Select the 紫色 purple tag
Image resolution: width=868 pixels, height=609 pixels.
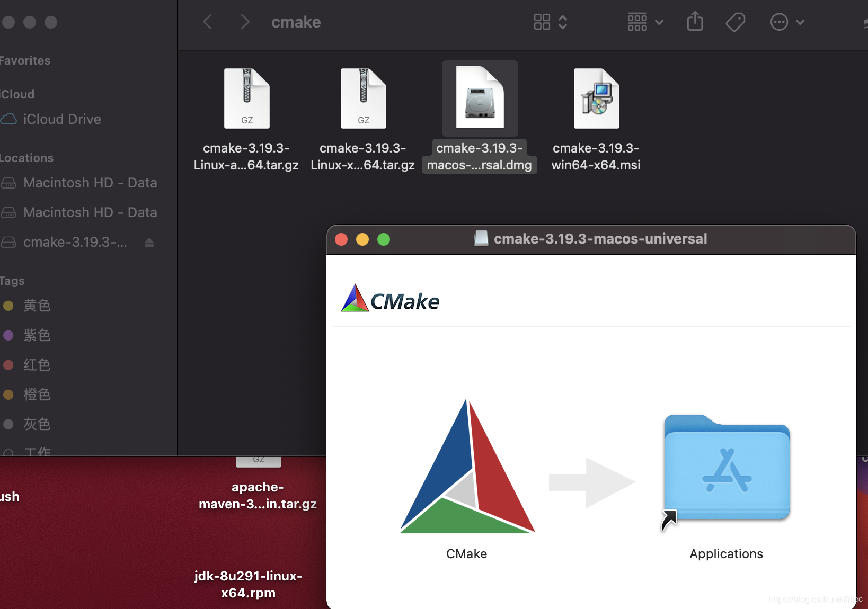click(x=37, y=335)
